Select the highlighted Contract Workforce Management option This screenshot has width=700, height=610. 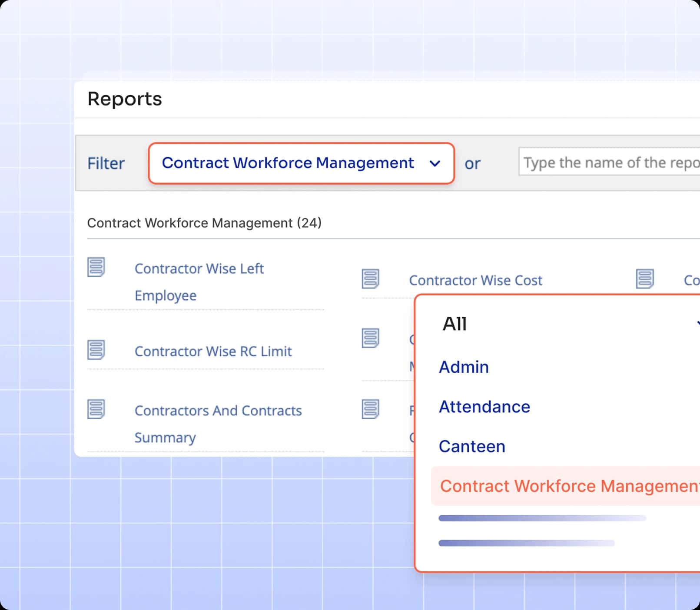point(561,486)
